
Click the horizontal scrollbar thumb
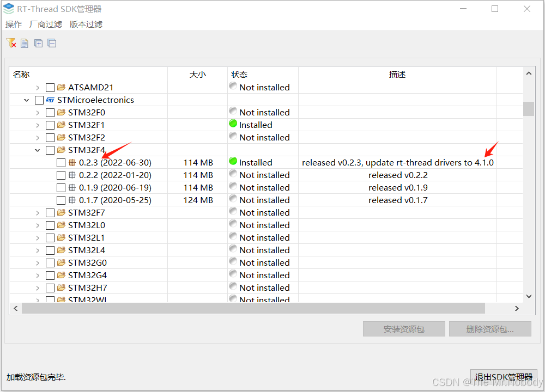(x=253, y=308)
